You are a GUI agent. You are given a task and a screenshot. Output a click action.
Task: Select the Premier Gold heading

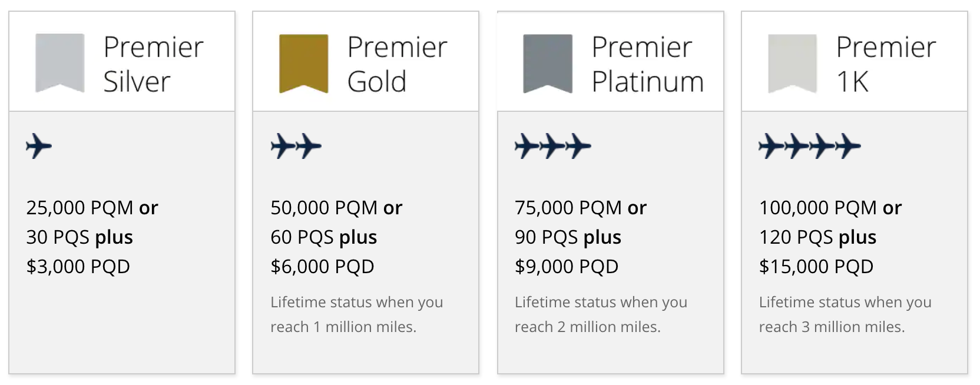click(x=397, y=64)
